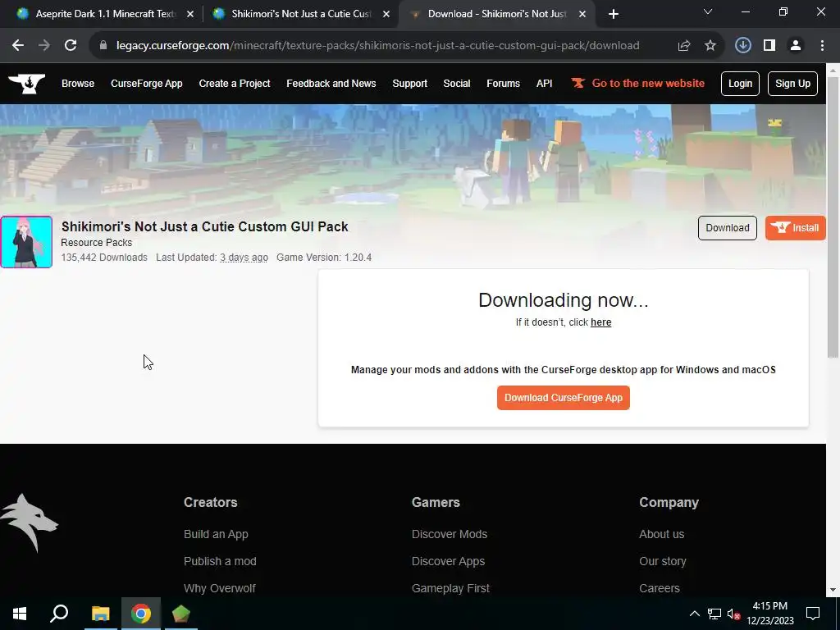Open Publish a mod footer link
The height and width of the screenshot is (630, 840).
[x=220, y=561]
